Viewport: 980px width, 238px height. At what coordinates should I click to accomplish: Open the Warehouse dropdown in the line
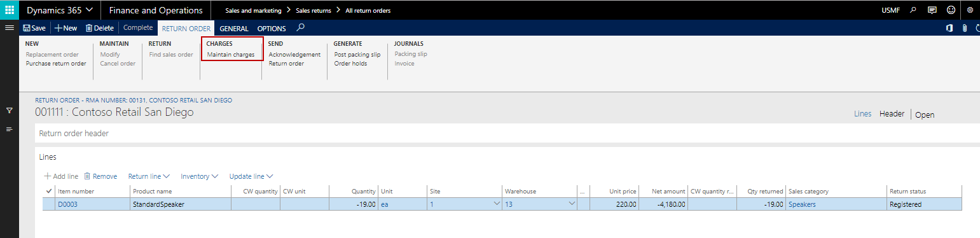(571, 204)
